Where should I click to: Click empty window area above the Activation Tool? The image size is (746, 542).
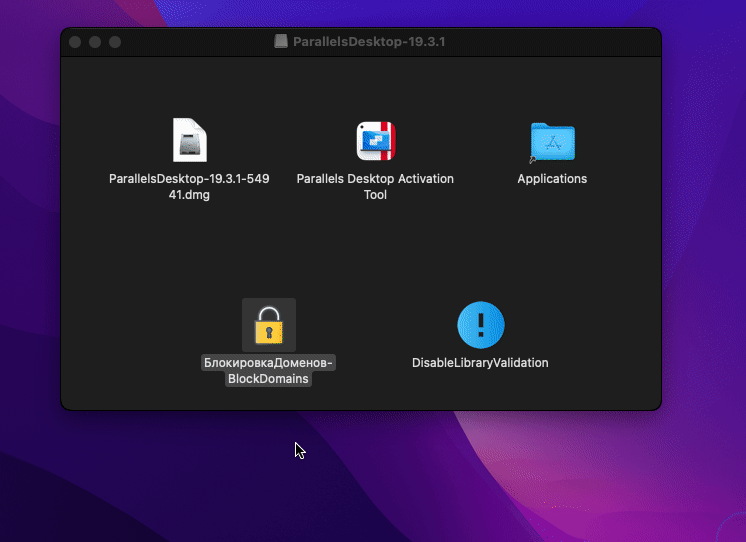375,85
